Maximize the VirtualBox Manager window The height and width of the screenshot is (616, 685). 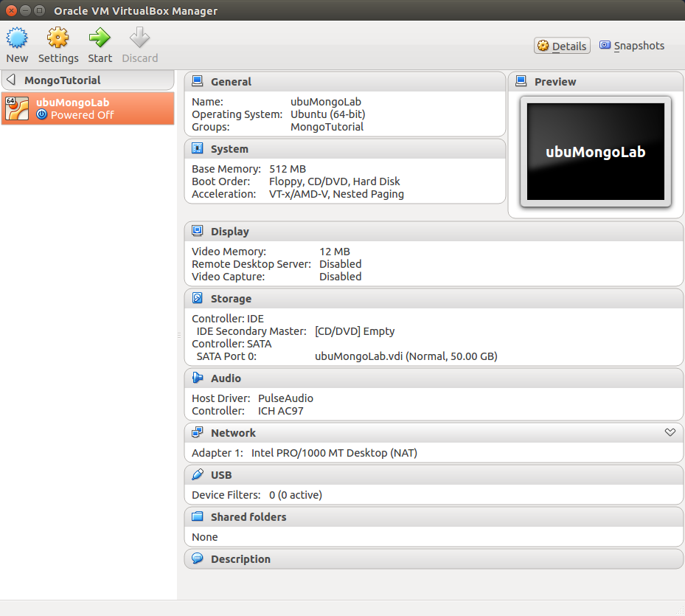point(39,10)
